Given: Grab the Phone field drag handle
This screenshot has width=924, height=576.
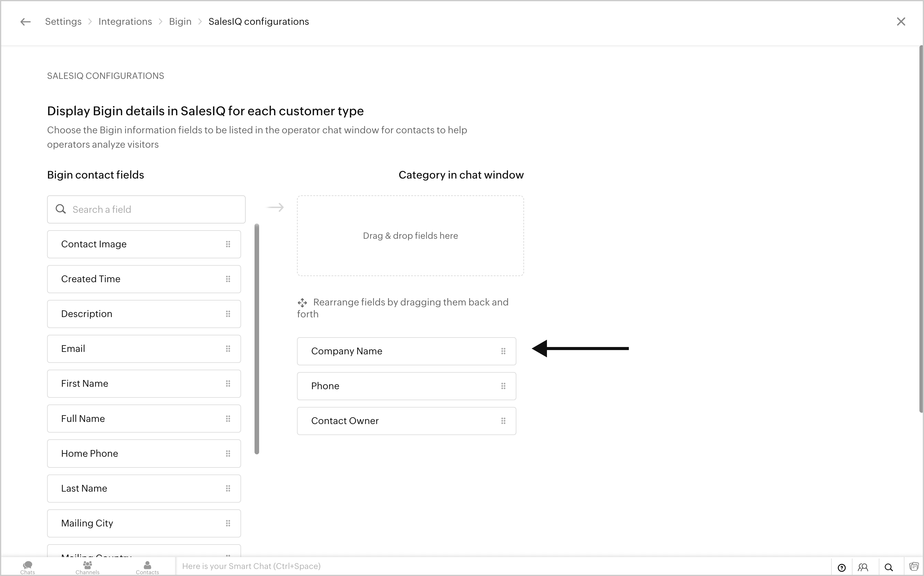Looking at the screenshot, I should tap(503, 386).
